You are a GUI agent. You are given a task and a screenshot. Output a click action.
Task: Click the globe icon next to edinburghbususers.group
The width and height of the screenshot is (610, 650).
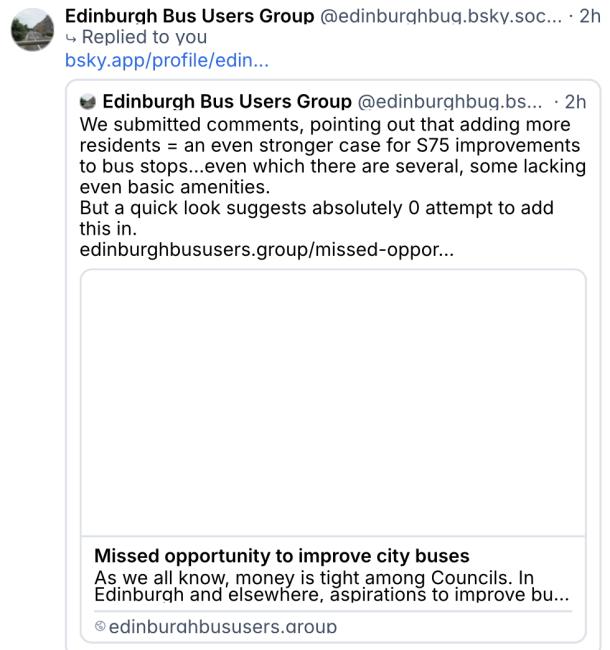pyautogui.click(x=100, y=627)
